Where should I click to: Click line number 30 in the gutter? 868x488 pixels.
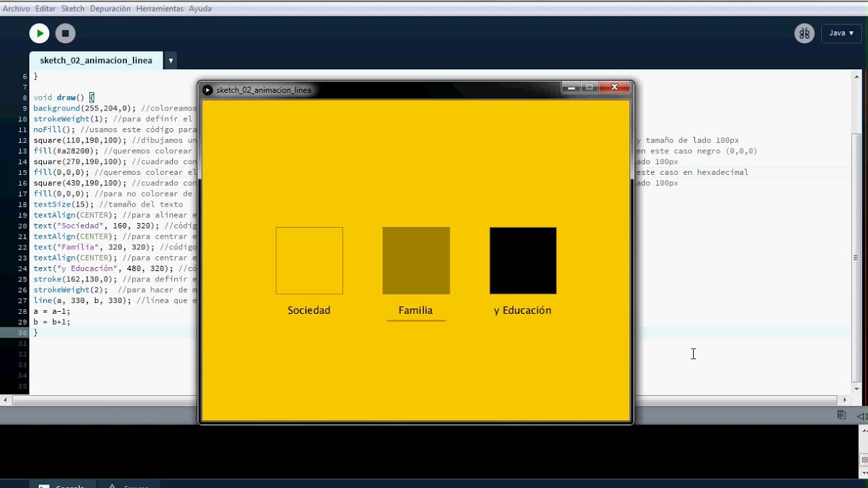point(24,333)
